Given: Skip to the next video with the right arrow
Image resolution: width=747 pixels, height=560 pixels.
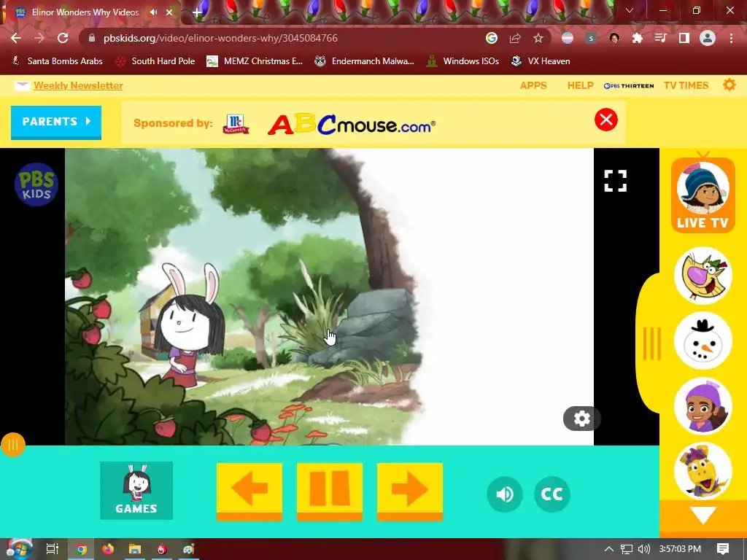Looking at the screenshot, I should (x=410, y=492).
